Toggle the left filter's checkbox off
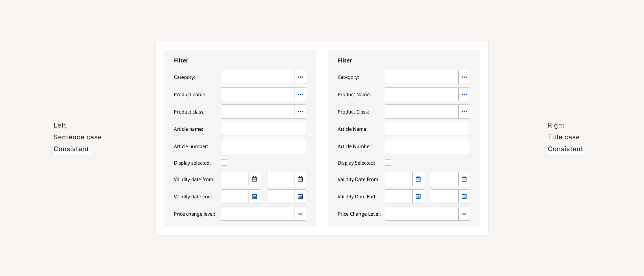The image size is (644, 276). 224,162
